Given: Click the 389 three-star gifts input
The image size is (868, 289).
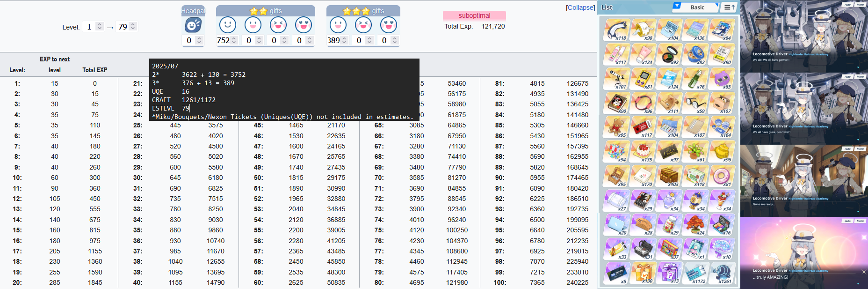Looking at the screenshot, I should 338,40.
